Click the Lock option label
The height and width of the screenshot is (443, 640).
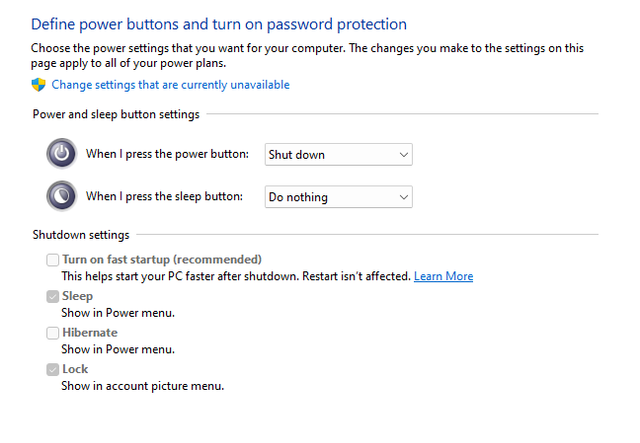pyautogui.click(x=75, y=369)
